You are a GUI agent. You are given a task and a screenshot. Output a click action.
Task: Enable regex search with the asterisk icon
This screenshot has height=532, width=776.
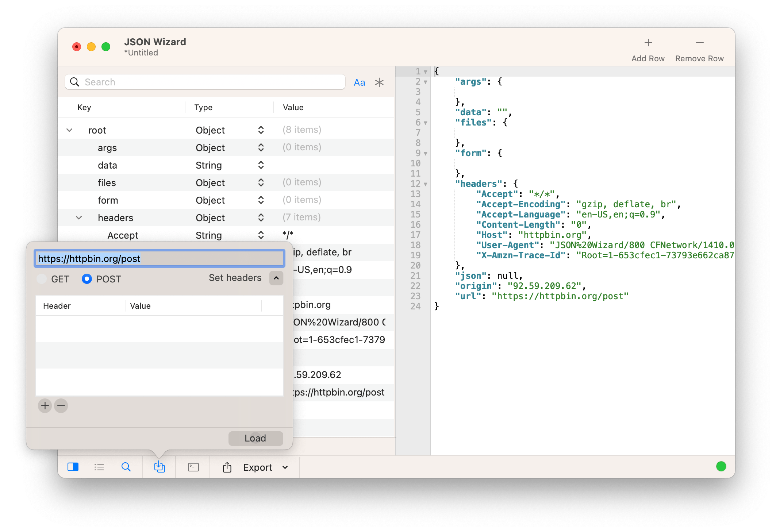point(380,82)
